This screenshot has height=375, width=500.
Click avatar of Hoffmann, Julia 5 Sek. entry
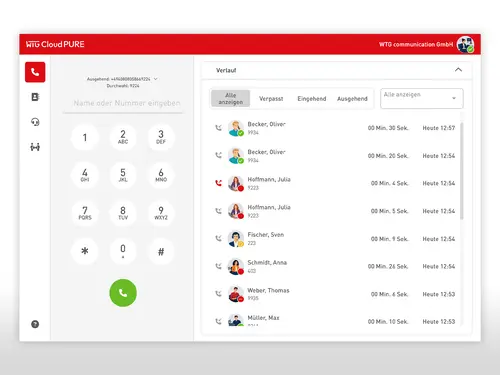point(236,211)
